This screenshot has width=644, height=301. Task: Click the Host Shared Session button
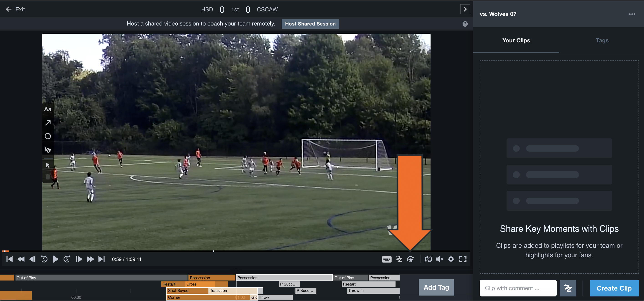pyautogui.click(x=310, y=24)
